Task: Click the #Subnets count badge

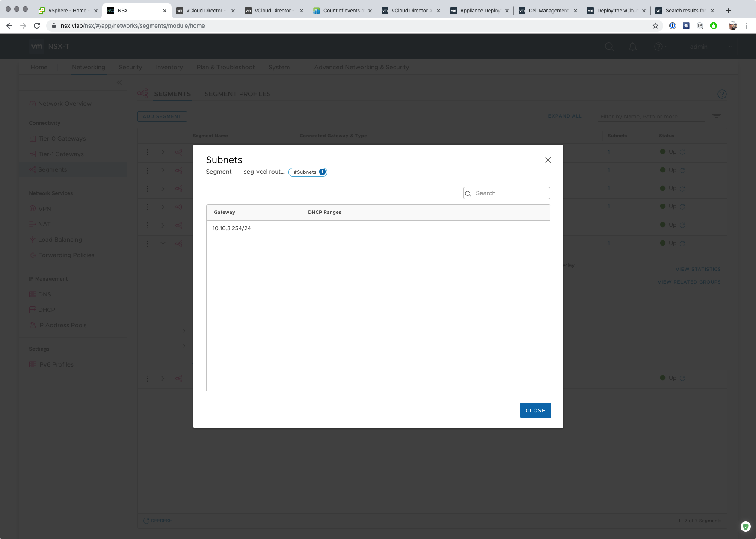Action: click(x=308, y=172)
